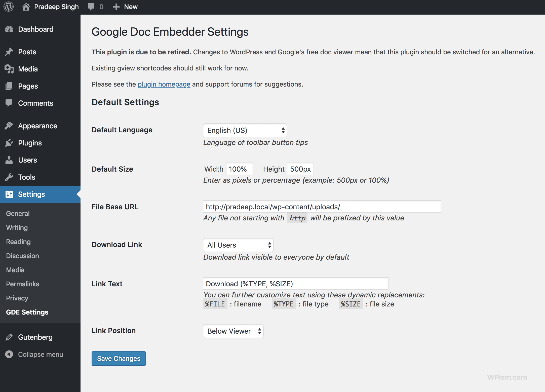Open the Permalinks settings page
545x392 pixels.
22,284
